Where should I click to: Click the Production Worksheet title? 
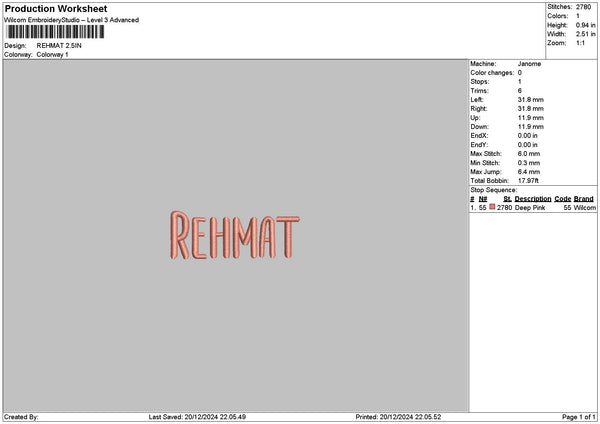56,8
